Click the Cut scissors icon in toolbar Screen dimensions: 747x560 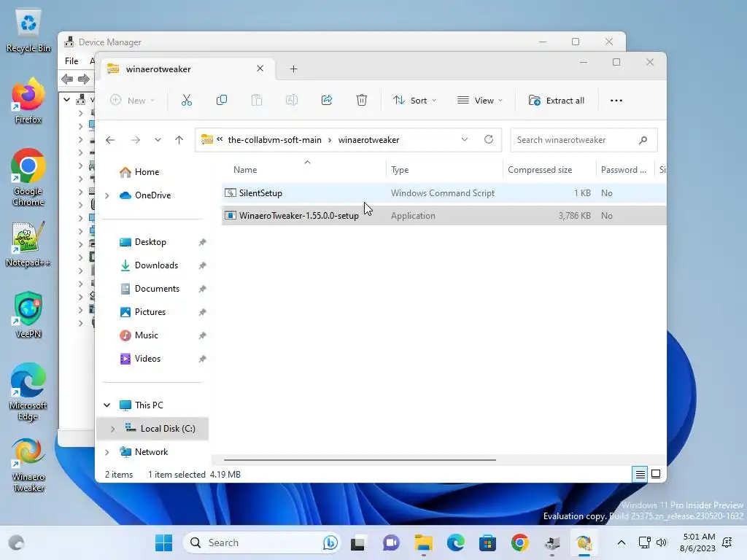point(186,101)
